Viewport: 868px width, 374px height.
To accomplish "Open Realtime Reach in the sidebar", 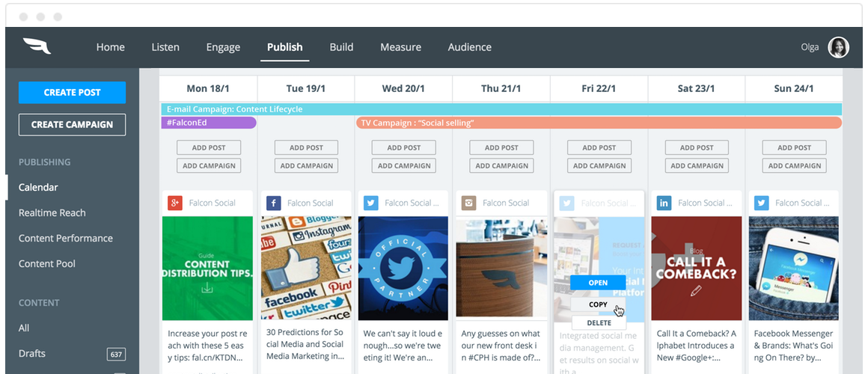I will (52, 213).
